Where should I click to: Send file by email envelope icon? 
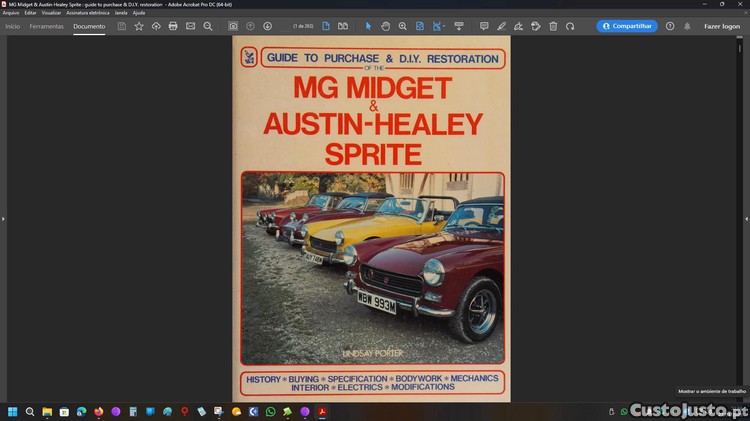[190, 26]
